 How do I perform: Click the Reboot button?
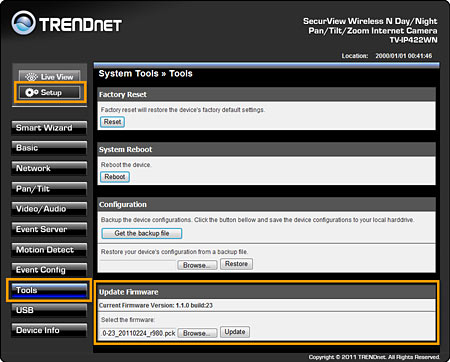115,177
